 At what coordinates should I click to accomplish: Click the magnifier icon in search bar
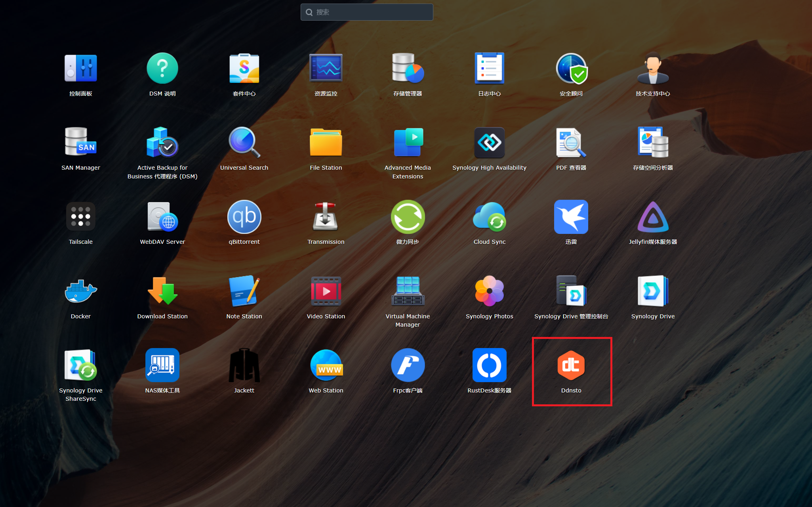[309, 12]
